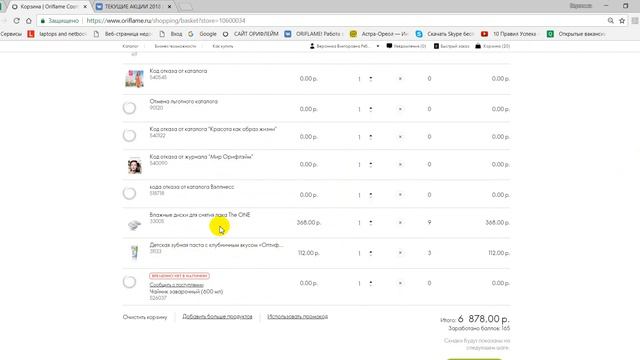
Task: Click the address bar search magnifier icon
Action: coord(611,20)
